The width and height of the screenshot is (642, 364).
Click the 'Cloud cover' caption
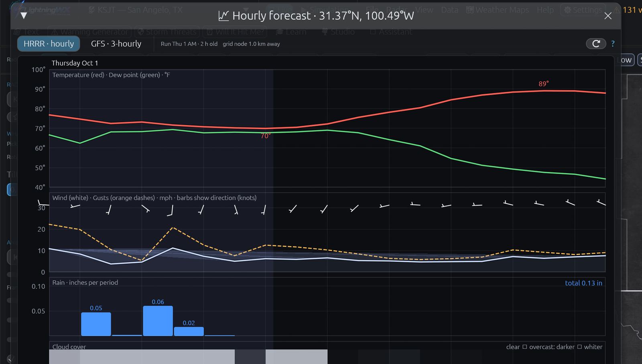click(69, 347)
